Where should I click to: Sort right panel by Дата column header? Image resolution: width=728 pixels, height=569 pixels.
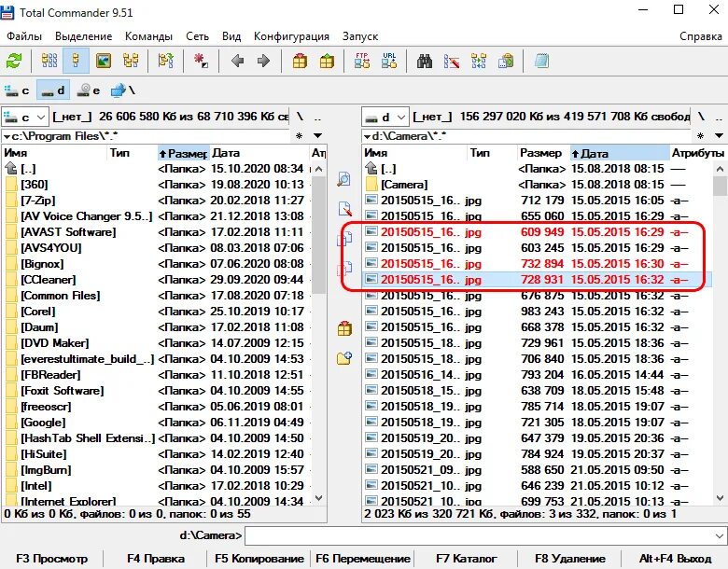coord(620,153)
